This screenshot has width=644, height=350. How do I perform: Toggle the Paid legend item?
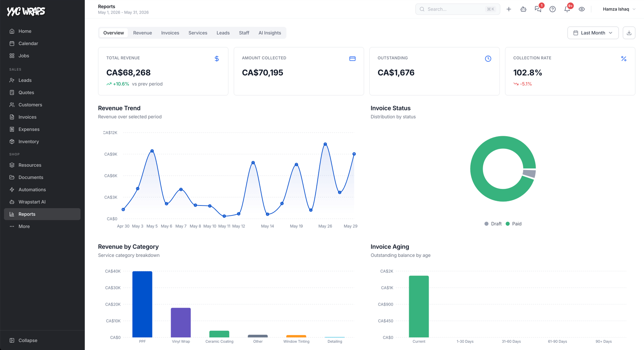point(513,224)
